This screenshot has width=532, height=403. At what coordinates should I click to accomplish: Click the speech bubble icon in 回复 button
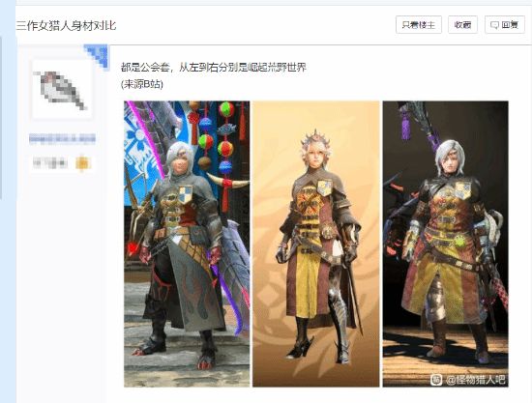point(494,25)
